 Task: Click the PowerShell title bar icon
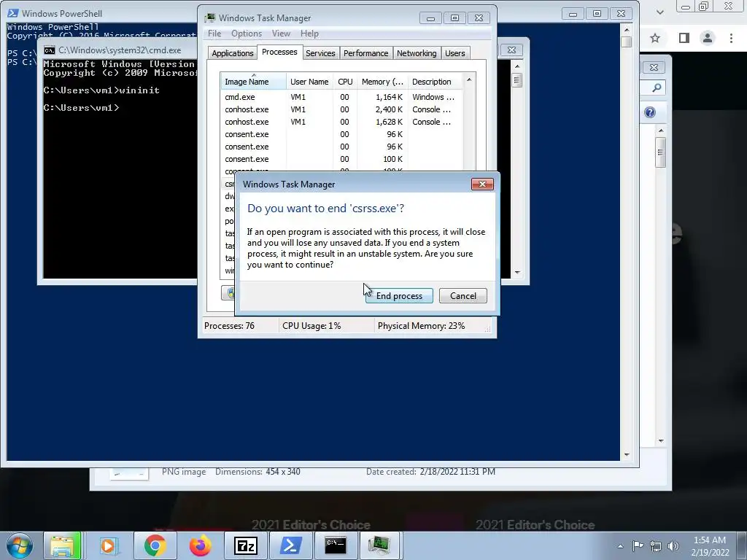[x=13, y=13]
